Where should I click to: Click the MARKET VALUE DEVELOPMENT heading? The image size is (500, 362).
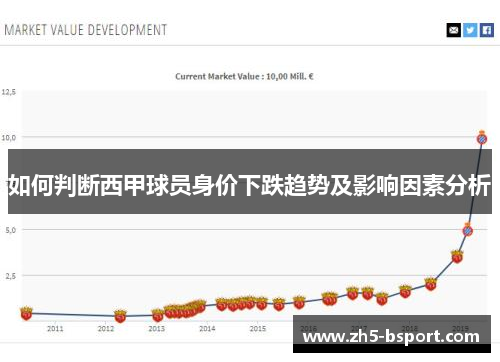pos(86,30)
